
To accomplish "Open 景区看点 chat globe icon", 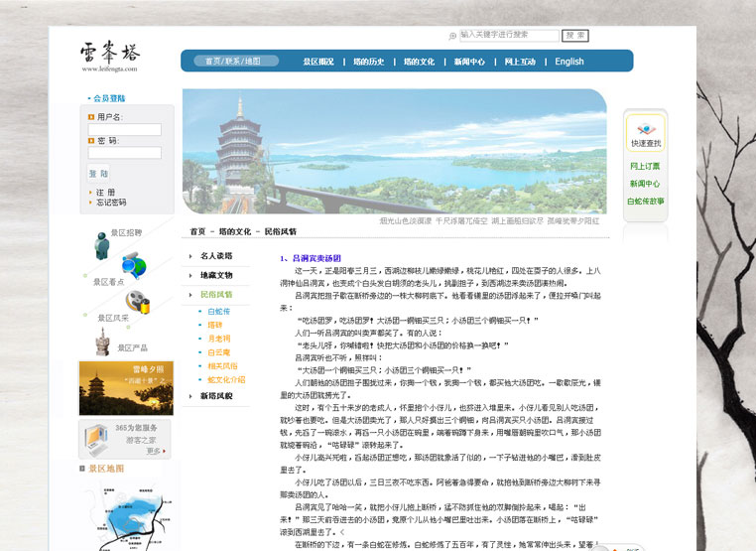I will [x=134, y=266].
